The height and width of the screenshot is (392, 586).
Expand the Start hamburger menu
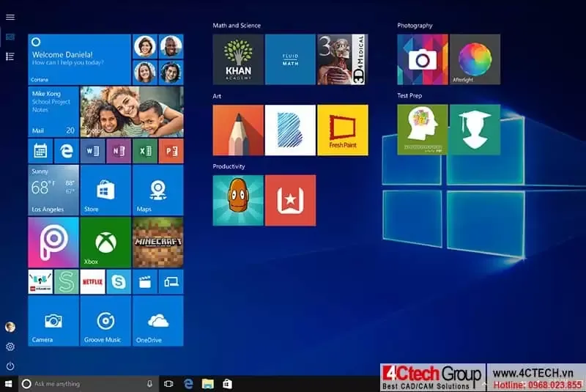pyautogui.click(x=10, y=17)
